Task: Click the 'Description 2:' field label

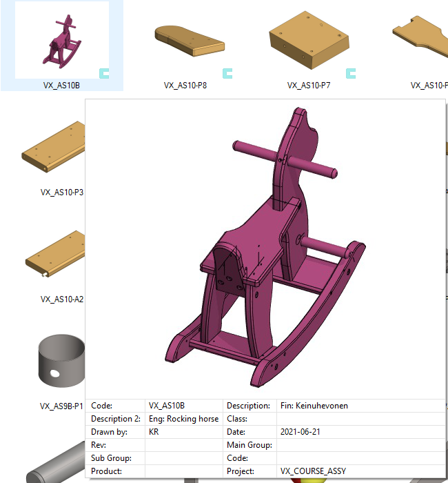Action: (x=116, y=419)
